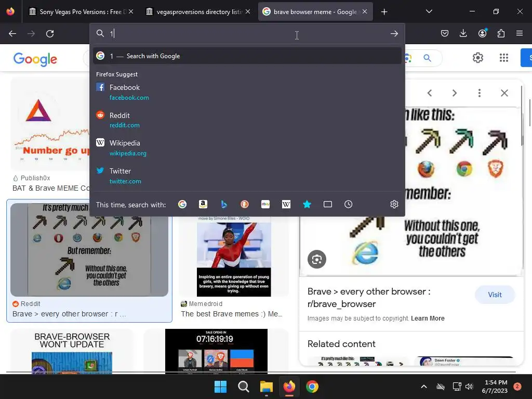This screenshot has width=532, height=399.
Task: Click the go arrow in the address bar
Action: (x=394, y=34)
